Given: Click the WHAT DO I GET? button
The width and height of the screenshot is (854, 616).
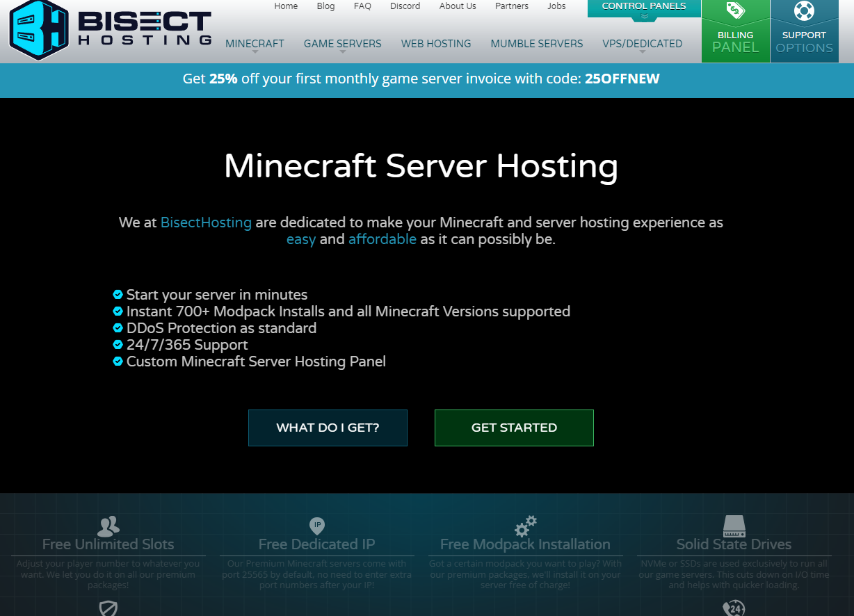Looking at the screenshot, I should point(328,428).
